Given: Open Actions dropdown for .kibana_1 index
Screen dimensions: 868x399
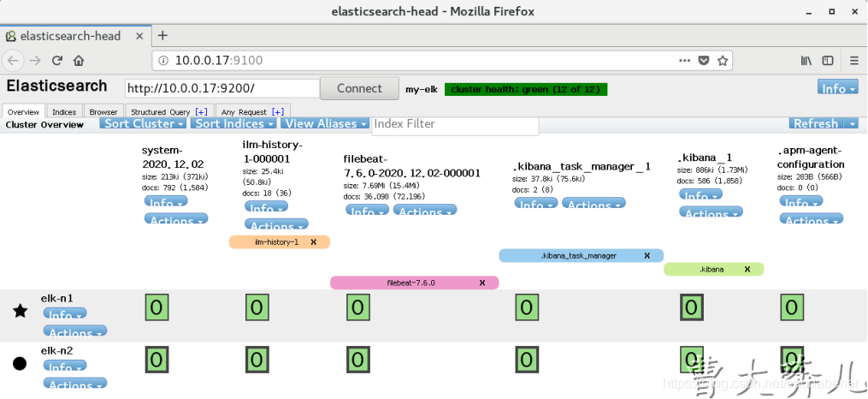Looking at the screenshot, I should coord(711,212).
